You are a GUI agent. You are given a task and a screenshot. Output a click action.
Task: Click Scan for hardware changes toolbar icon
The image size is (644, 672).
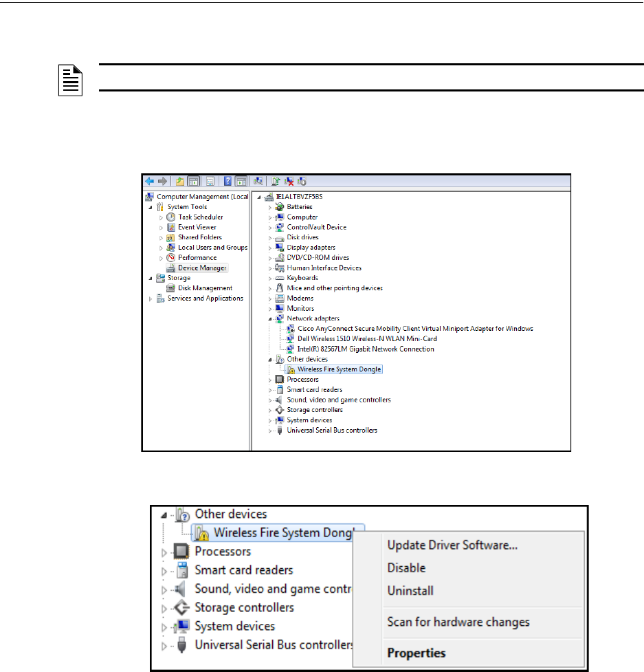258,182
